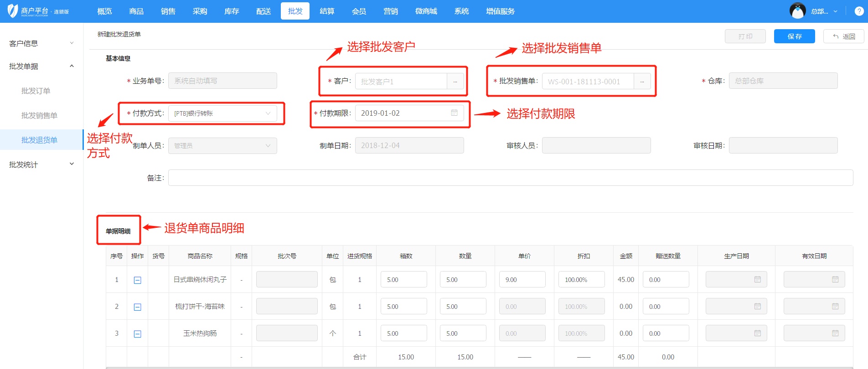
Task: Expand 客户信息 sidebar section
Action: point(41,43)
